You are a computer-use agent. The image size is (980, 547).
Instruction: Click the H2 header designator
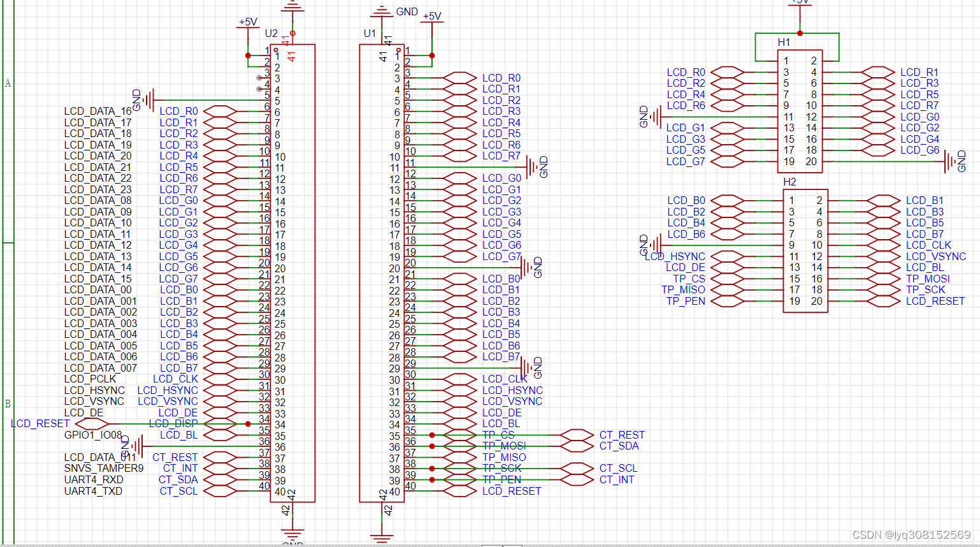coord(789,182)
